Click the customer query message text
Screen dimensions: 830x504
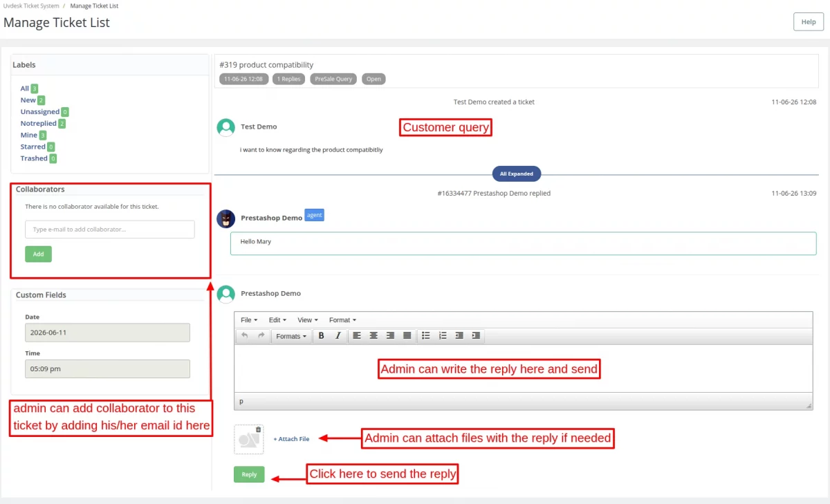(x=311, y=149)
